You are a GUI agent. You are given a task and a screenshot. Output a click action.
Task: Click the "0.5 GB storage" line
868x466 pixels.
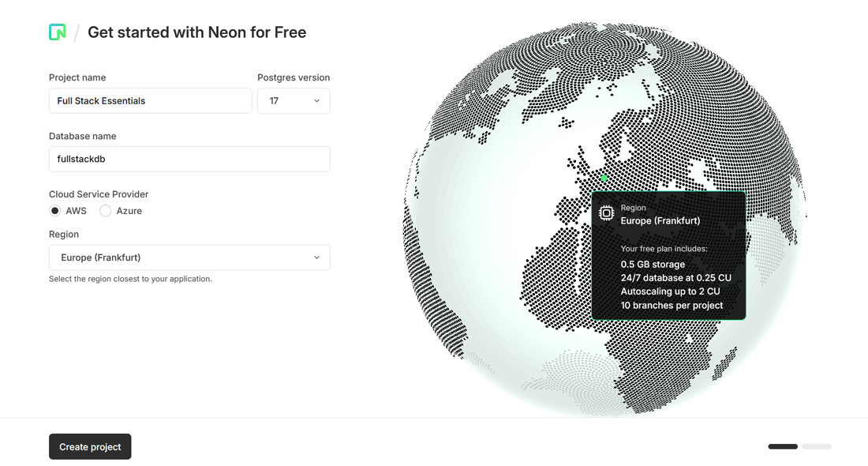(x=653, y=265)
